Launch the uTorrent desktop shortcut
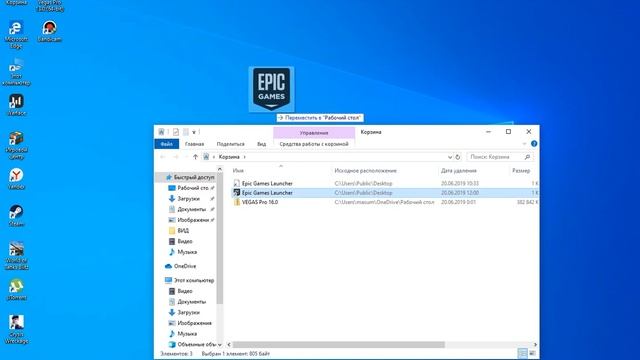This screenshot has height=360, width=640. (16, 289)
